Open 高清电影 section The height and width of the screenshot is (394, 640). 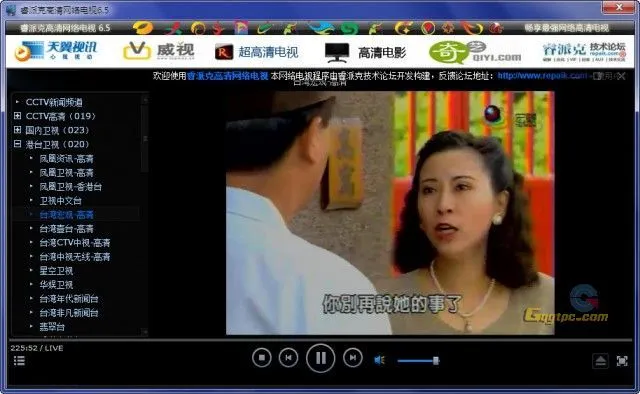click(366, 52)
